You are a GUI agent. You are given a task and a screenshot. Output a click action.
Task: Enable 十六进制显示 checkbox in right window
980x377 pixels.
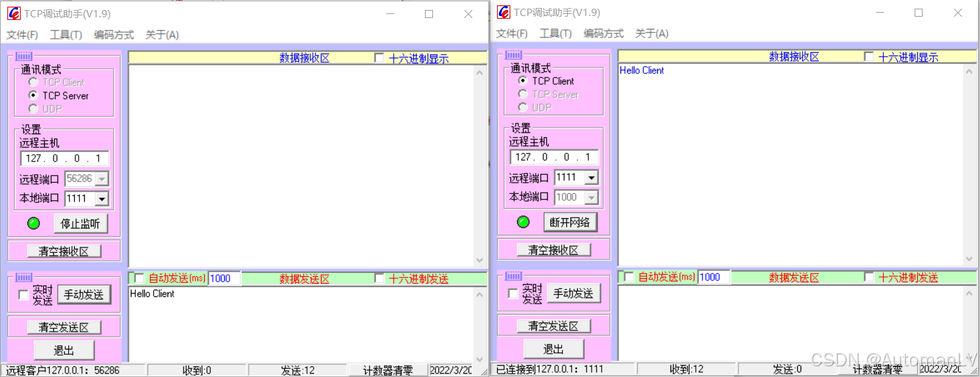pyautogui.click(x=869, y=57)
